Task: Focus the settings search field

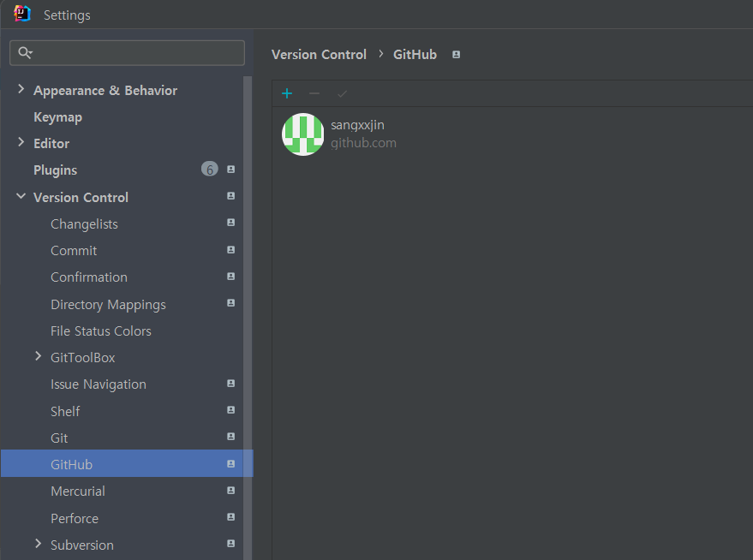Action: point(128,53)
